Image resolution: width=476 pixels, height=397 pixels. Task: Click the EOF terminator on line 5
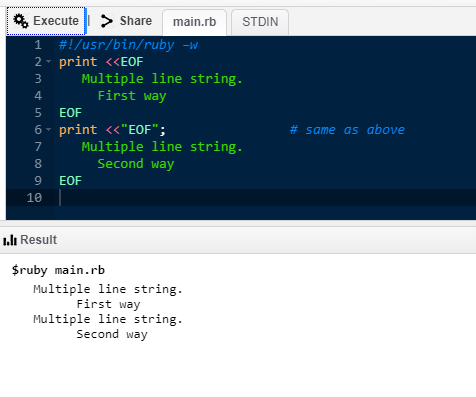click(x=70, y=113)
